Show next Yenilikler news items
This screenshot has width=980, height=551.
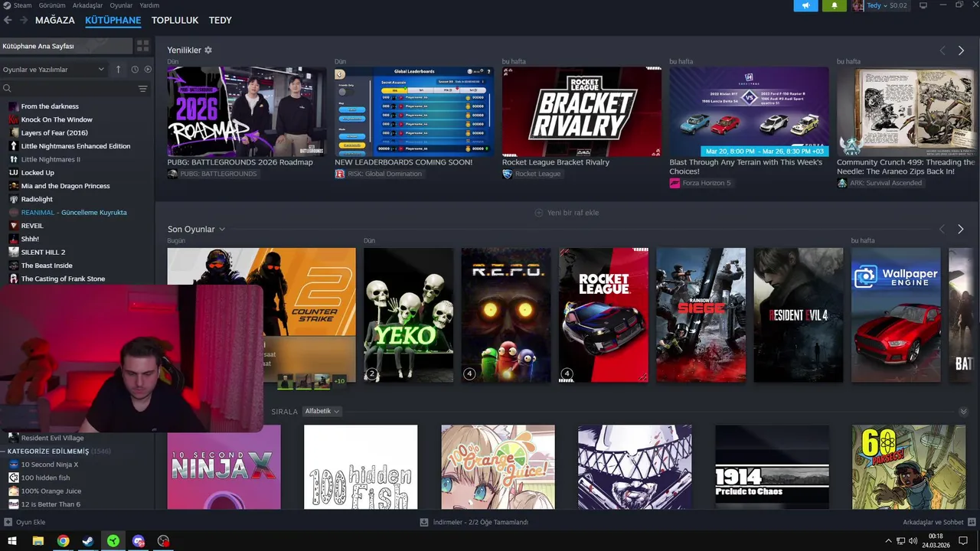(961, 51)
